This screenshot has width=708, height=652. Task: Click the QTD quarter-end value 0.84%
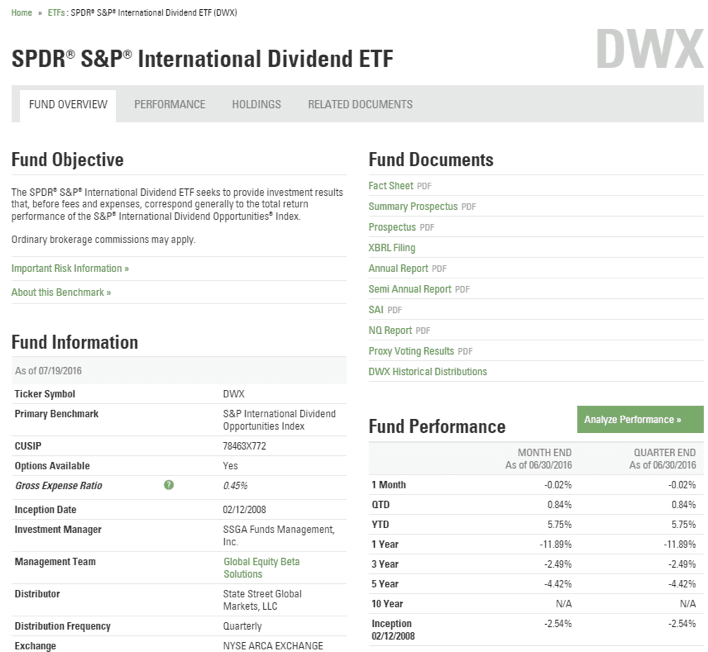pos(684,505)
